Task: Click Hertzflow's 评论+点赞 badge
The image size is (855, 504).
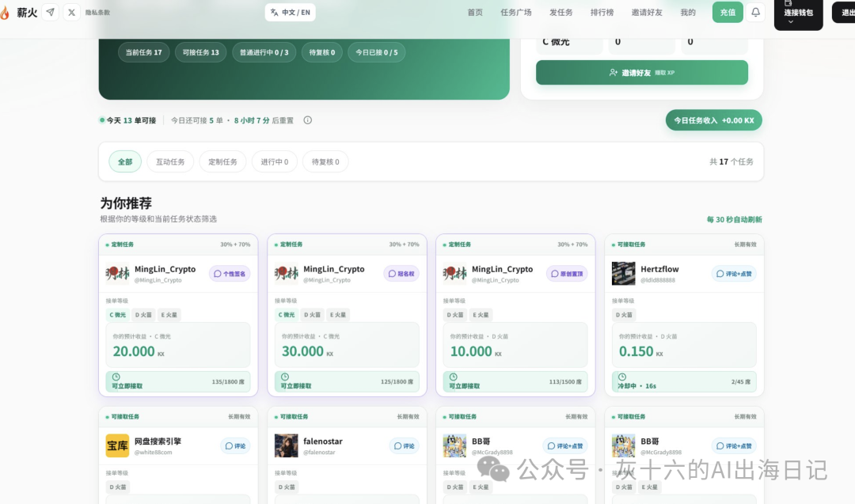Action: click(x=733, y=274)
